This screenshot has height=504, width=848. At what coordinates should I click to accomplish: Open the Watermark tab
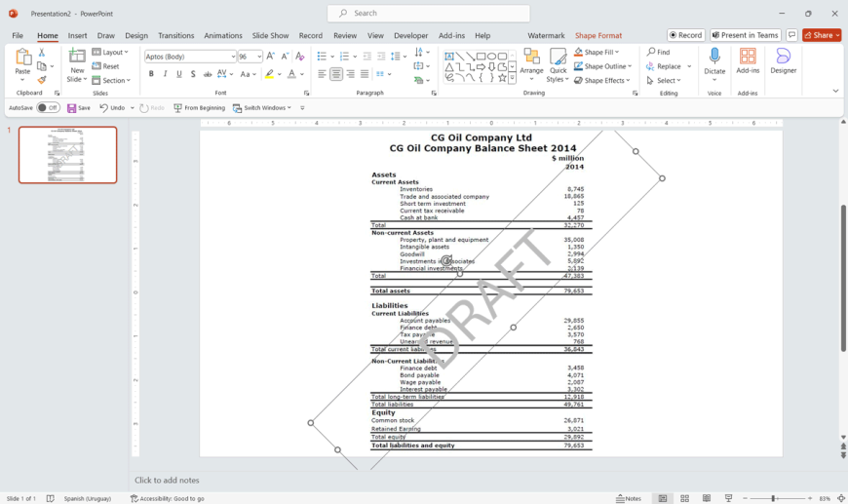pyautogui.click(x=546, y=35)
